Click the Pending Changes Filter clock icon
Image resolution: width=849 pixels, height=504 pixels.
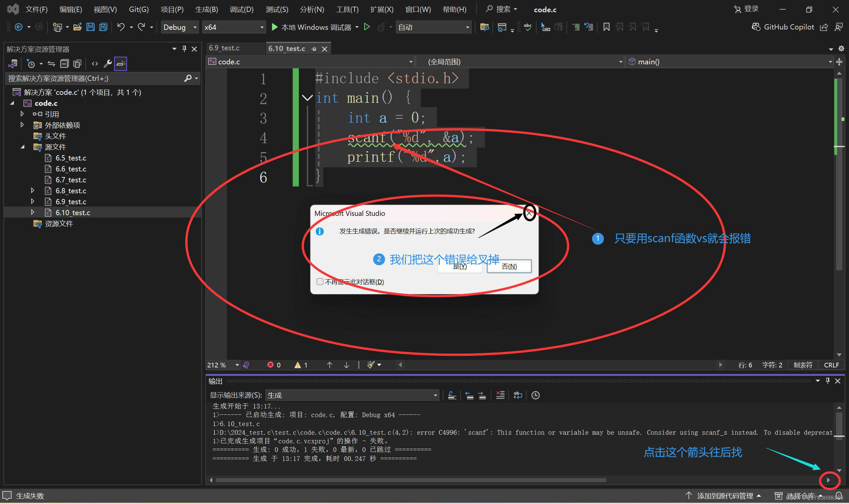(x=31, y=64)
